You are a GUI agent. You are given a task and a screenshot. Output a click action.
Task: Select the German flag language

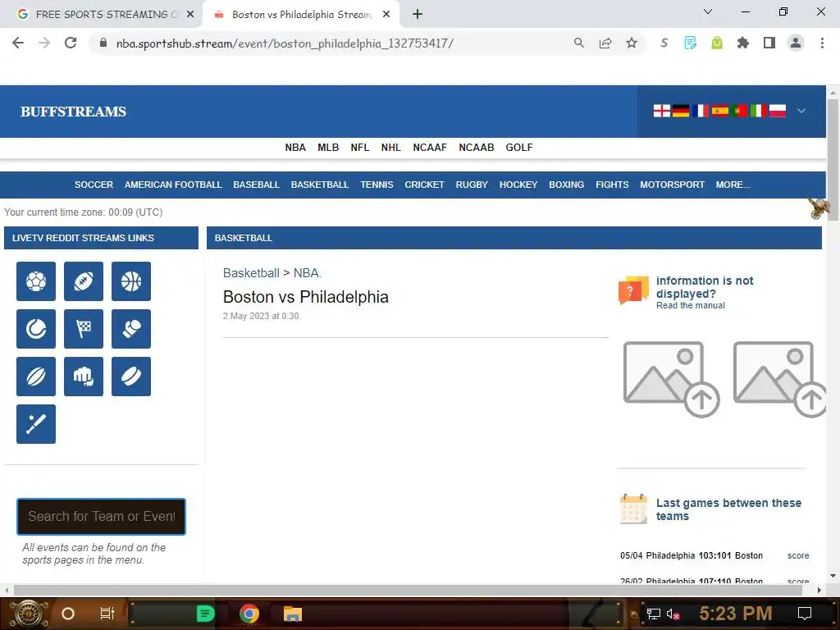(x=681, y=111)
